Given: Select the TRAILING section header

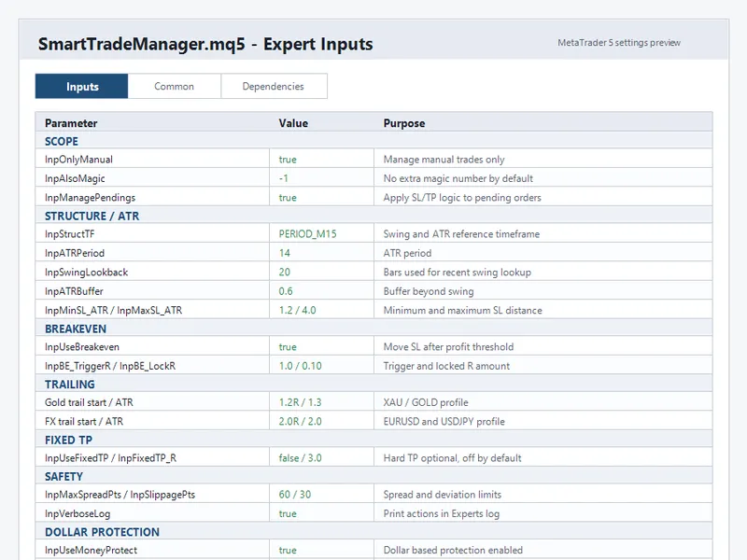Looking at the screenshot, I should (x=374, y=385).
